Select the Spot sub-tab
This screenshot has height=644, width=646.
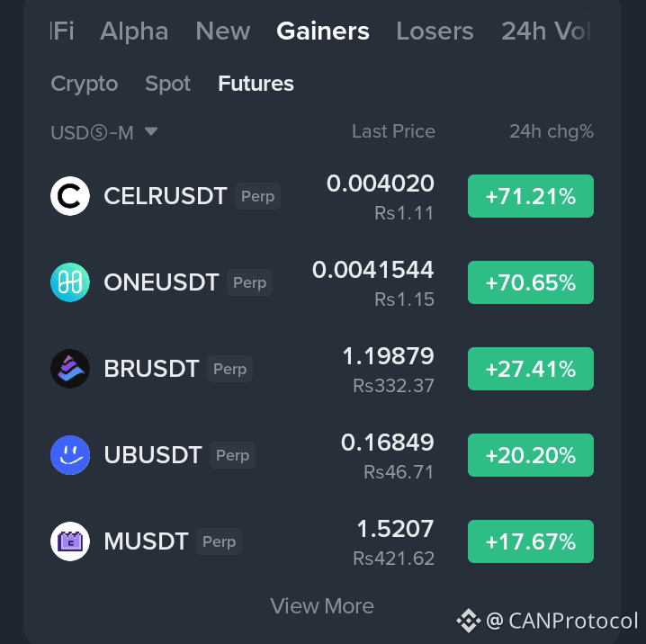point(167,84)
